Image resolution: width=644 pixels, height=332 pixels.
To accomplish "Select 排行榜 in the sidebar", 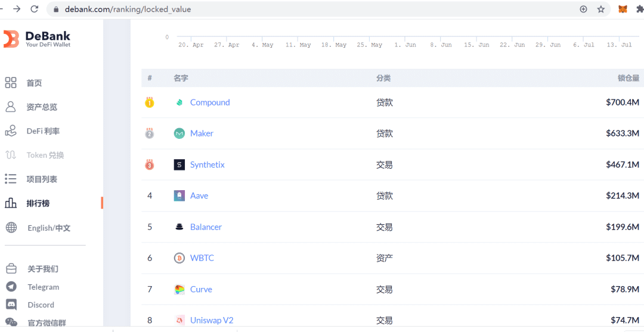I will click(x=38, y=203).
